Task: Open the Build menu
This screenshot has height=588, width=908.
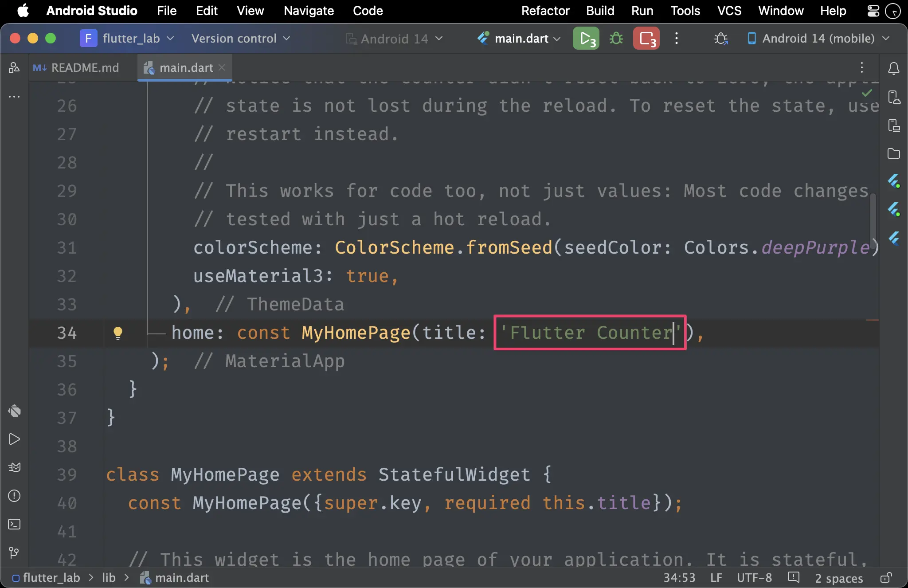Action: (x=600, y=11)
